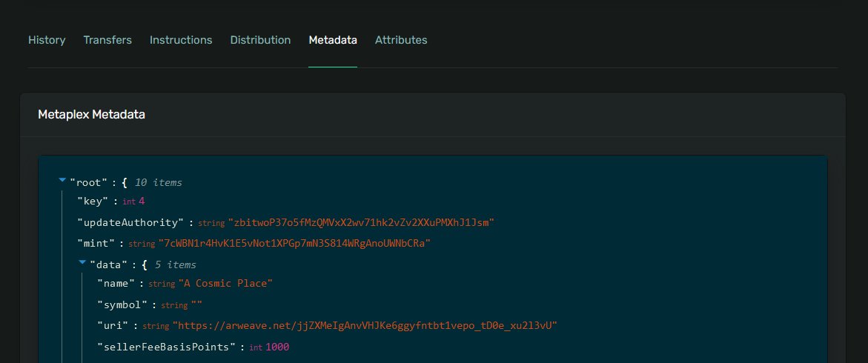Click the key value 4
Viewport: 868px width, 363px height.
[142, 202]
